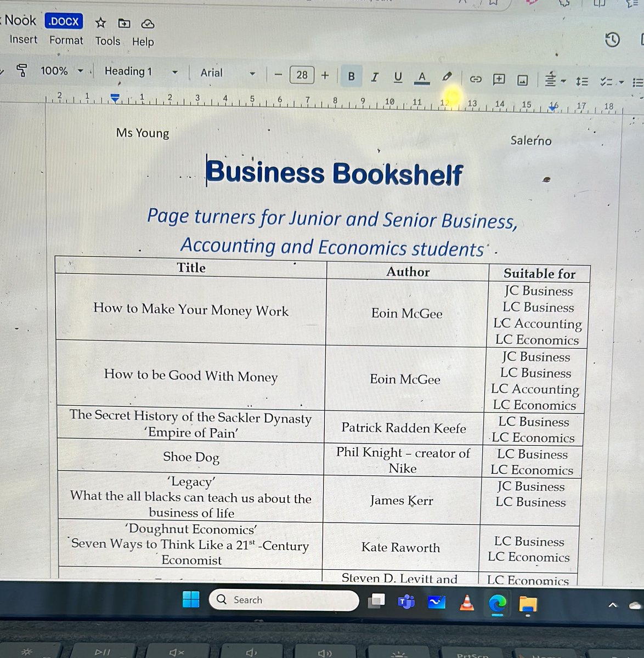Open the Format menu
Viewport: 644px width, 658px height.
click(x=66, y=40)
